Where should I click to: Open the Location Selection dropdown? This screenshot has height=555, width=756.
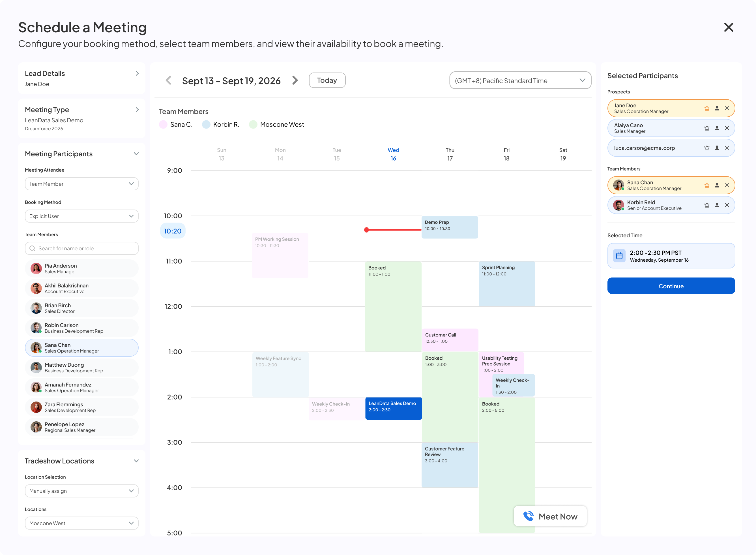pyautogui.click(x=81, y=491)
